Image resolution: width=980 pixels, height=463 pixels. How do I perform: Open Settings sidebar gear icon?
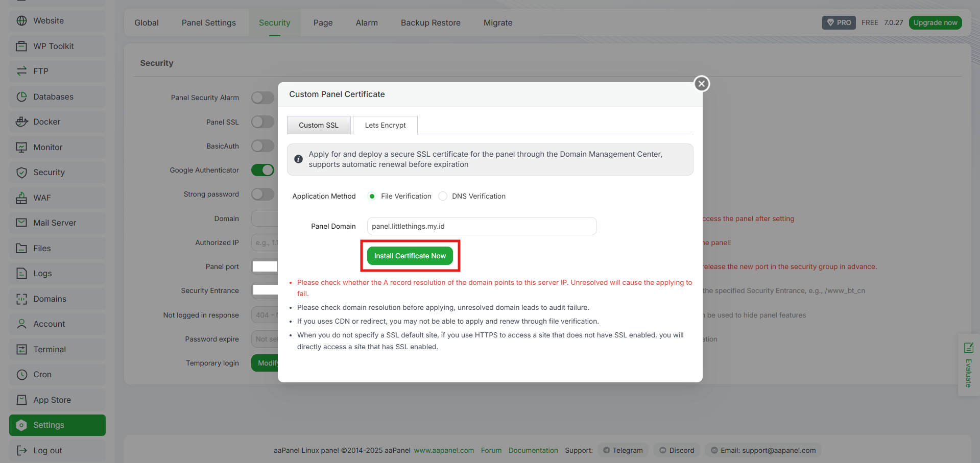21,425
